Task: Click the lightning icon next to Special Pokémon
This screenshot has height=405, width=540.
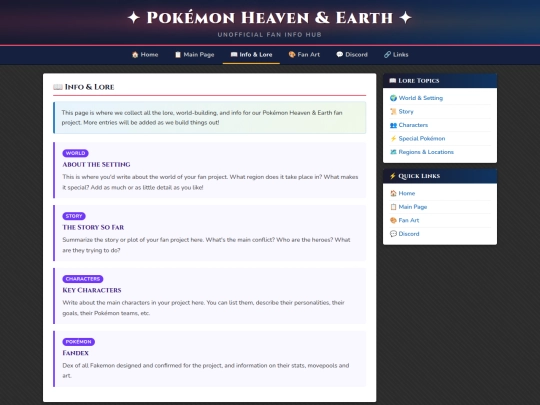Action: 393,138
